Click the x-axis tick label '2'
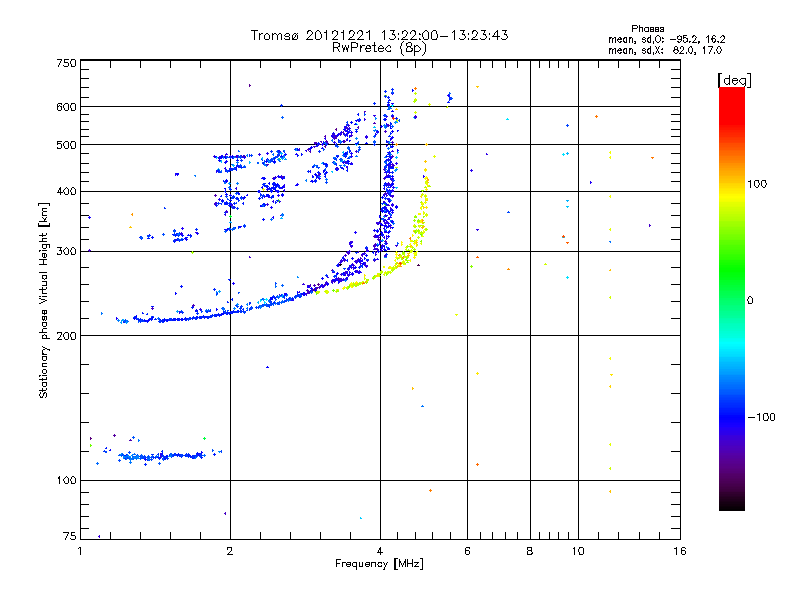Viewport: 800px width, 600px height. [230, 551]
